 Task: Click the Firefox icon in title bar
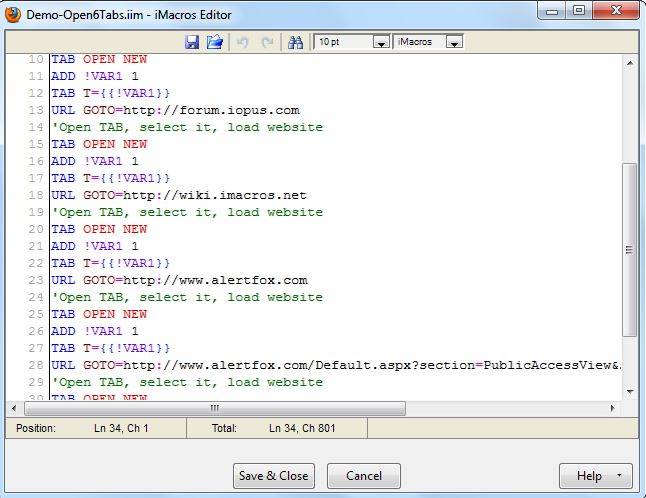click(x=13, y=15)
